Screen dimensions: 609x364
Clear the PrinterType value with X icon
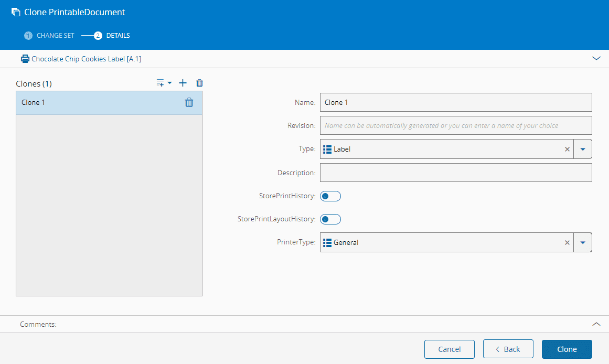point(567,242)
